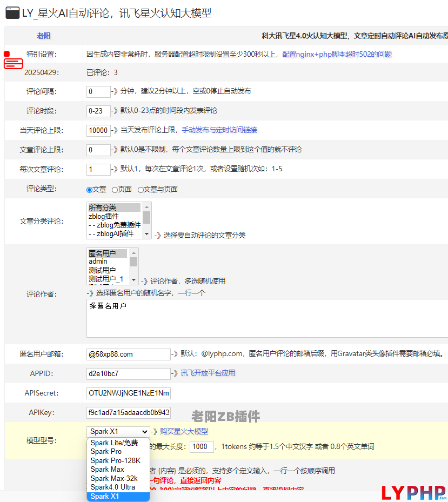Choose Spark Pro from model list
The image size is (448, 502).
pyautogui.click(x=118, y=451)
